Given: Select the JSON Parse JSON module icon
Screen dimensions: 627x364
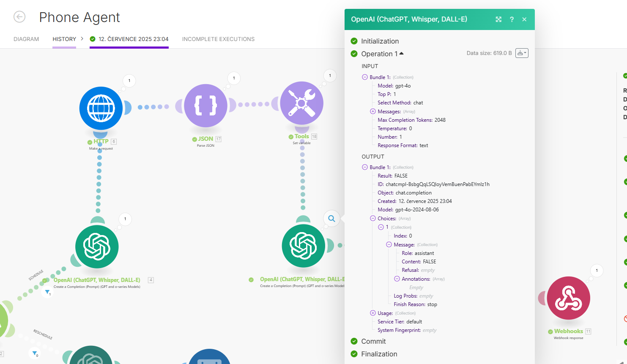Looking at the screenshot, I should coord(205,106).
